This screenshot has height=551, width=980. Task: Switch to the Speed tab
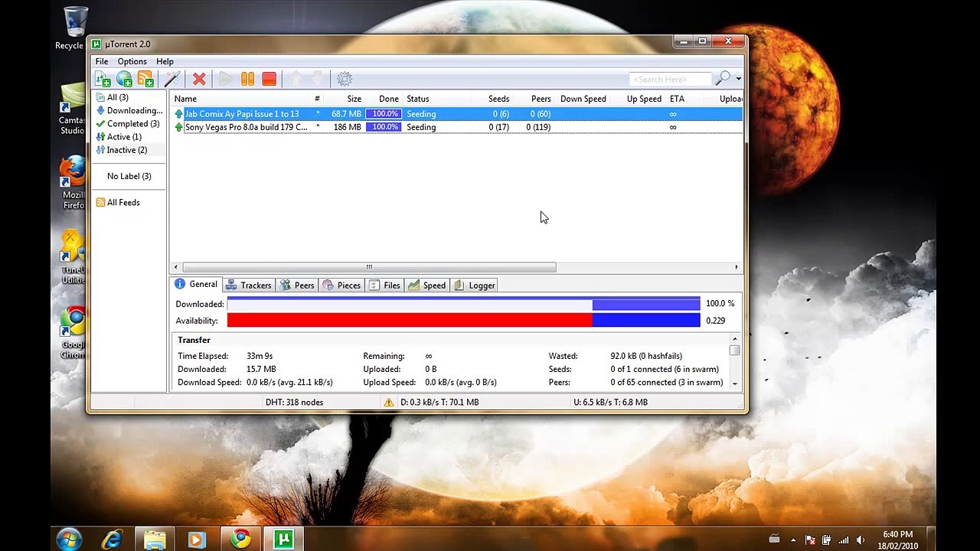(427, 285)
